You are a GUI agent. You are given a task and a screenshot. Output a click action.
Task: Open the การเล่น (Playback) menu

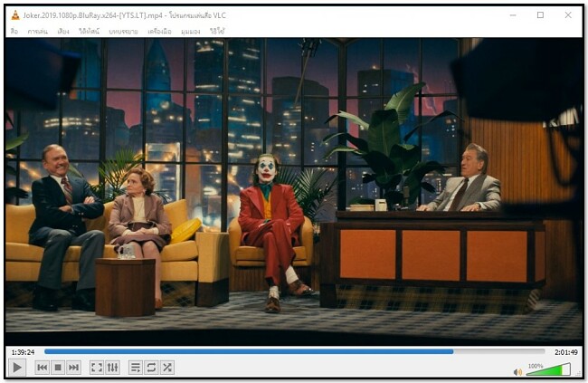(37, 32)
